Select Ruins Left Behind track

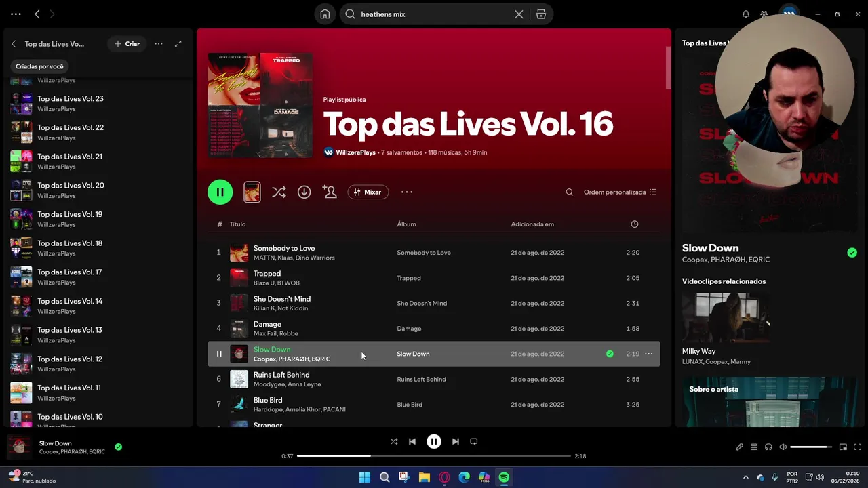(434, 379)
